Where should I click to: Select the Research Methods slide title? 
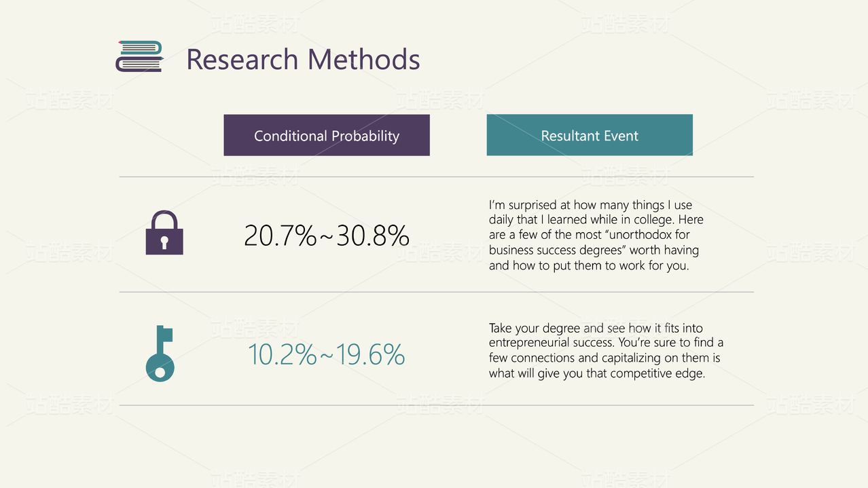(303, 60)
